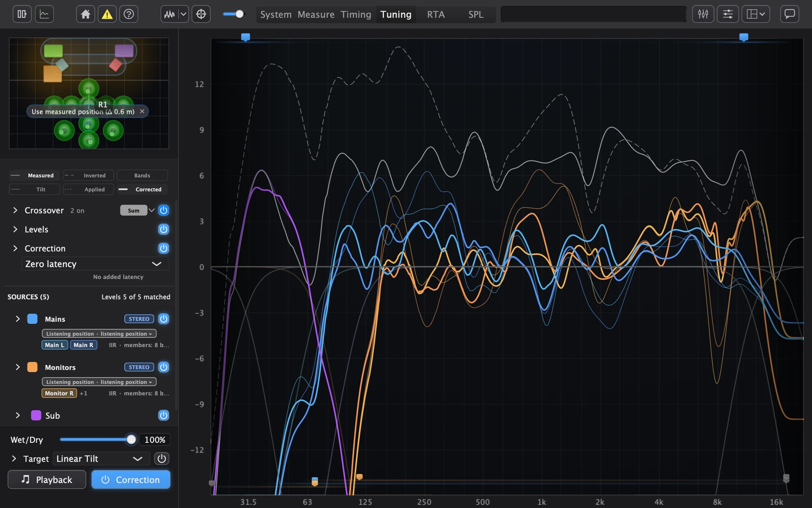Open Mains listening position dropdown
812x508 pixels.
[x=99, y=334]
